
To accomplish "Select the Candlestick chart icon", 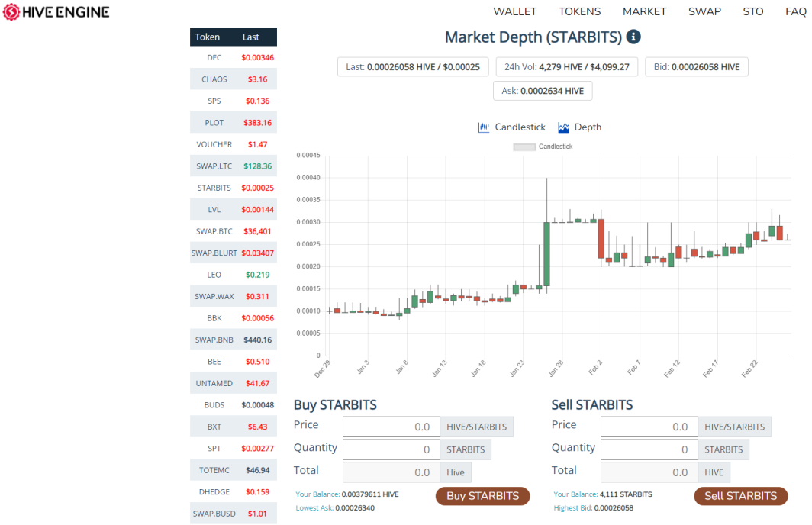I will click(484, 127).
